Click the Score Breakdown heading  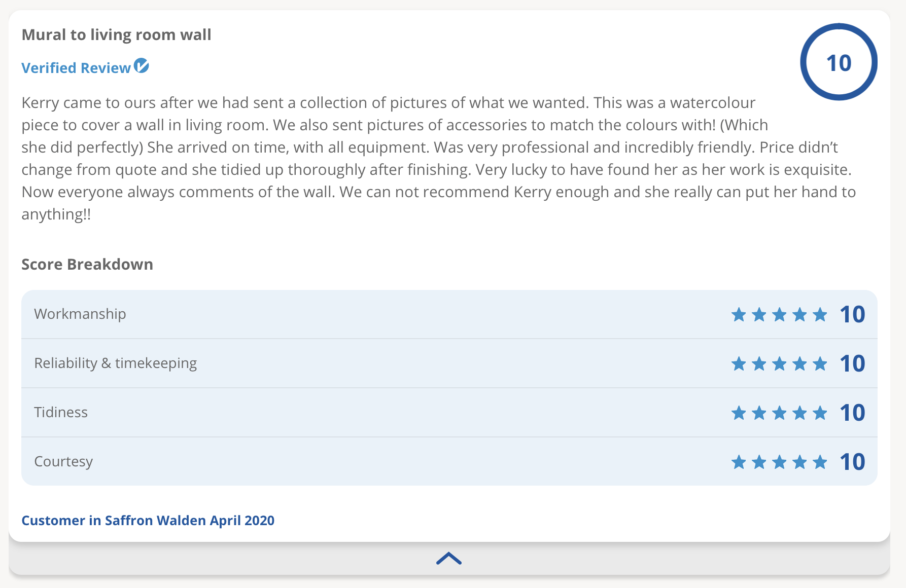click(87, 265)
